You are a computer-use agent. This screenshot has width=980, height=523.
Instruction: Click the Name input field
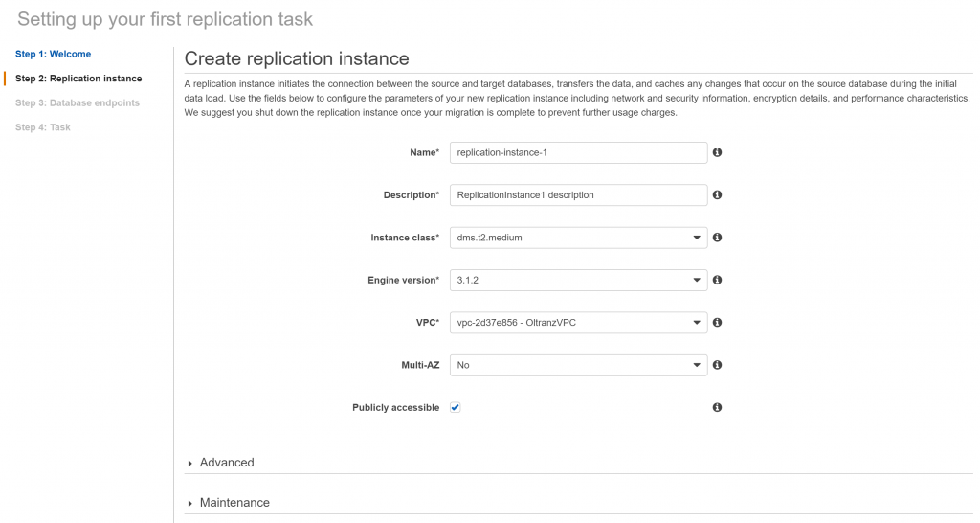[578, 152]
